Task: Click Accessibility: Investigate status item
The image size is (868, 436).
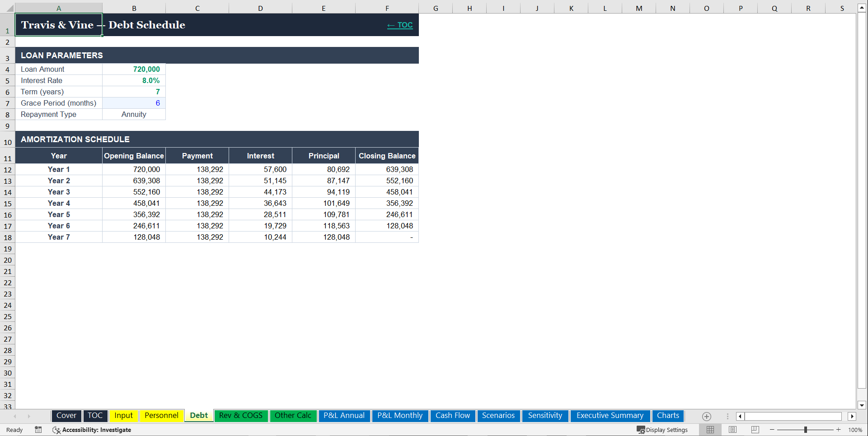Action: click(x=92, y=430)
